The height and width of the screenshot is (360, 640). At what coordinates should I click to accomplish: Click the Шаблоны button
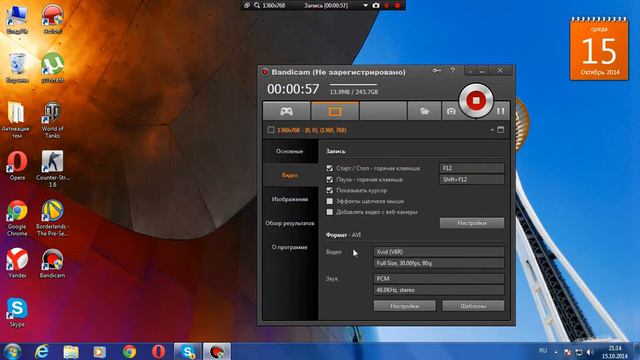coord(473,306)
